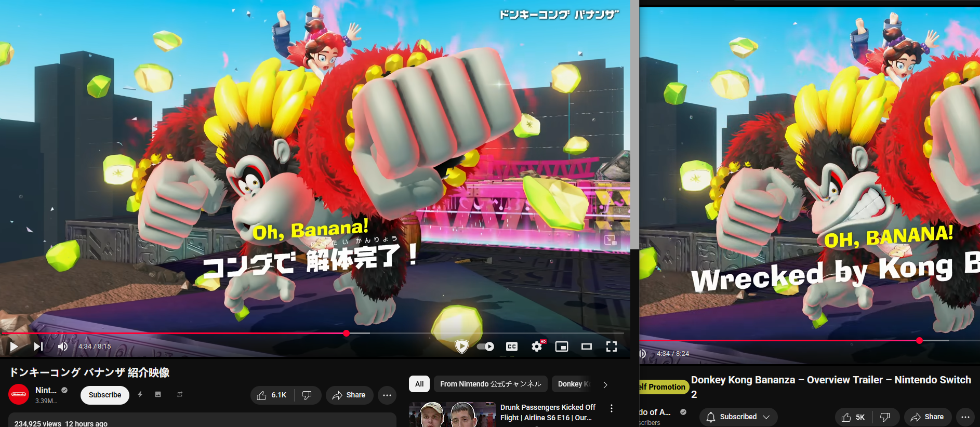
Task: Open the Nintendo channel avatar
Action: tap(19, 394)
